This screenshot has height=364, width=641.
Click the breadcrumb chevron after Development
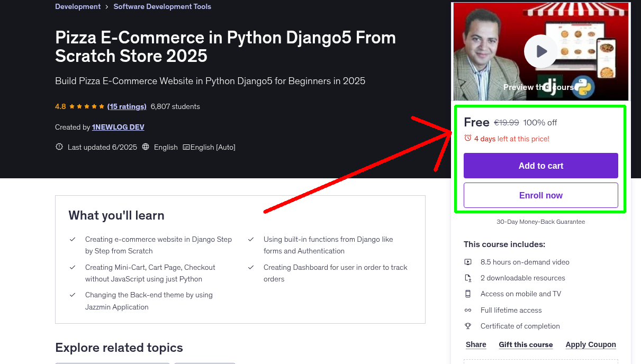tap(107, 7)
